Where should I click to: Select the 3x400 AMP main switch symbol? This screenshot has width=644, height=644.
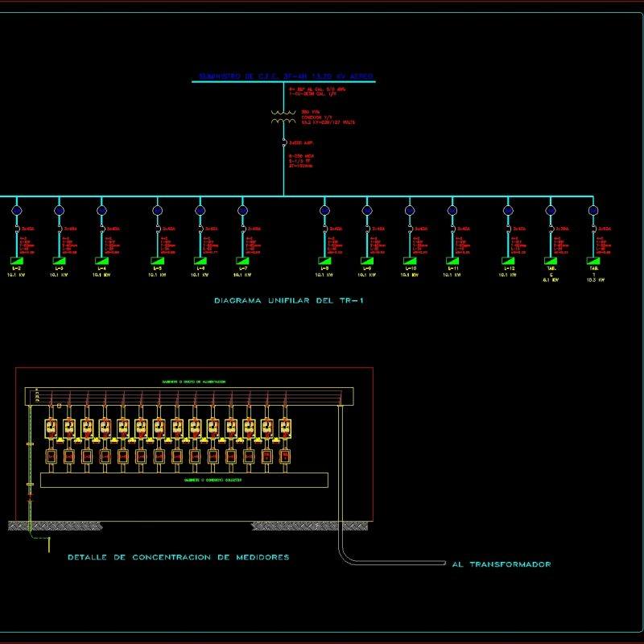pyautogui.click(x=283, y=143)
